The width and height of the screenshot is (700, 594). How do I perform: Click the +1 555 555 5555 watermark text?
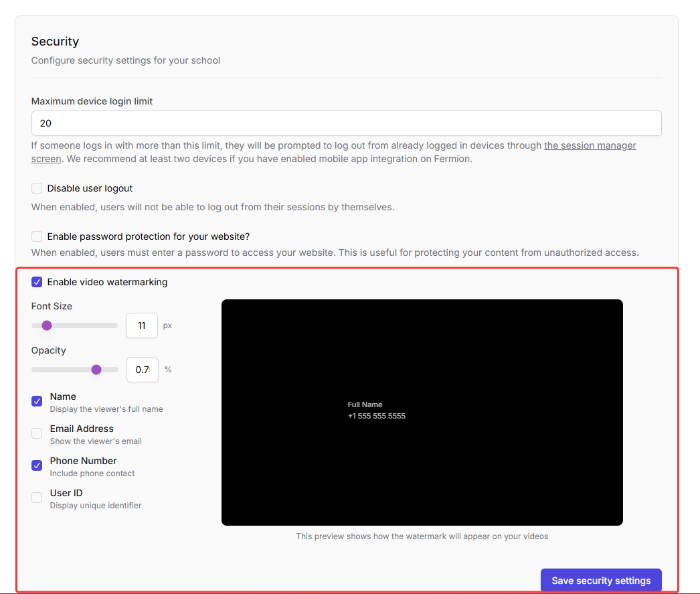point(376,416)
